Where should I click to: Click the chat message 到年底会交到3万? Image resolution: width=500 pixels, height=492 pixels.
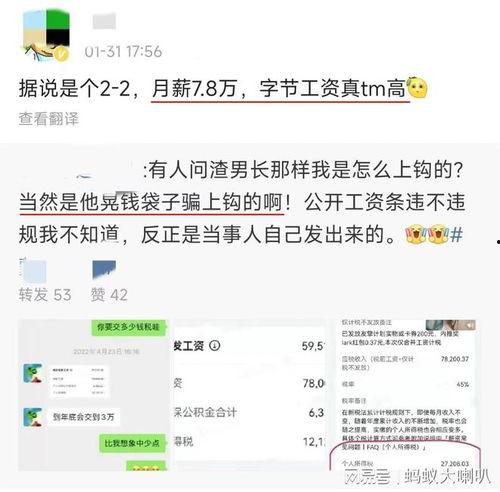pyautogui.click(x=83, y=417)
